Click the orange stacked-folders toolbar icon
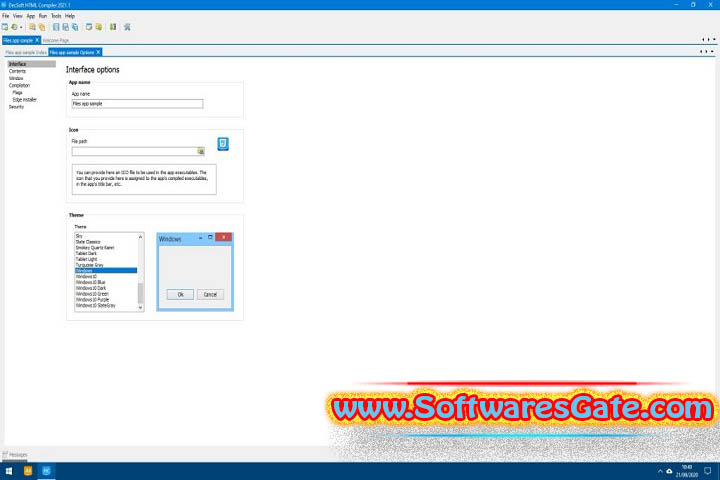 click(42, 27)
